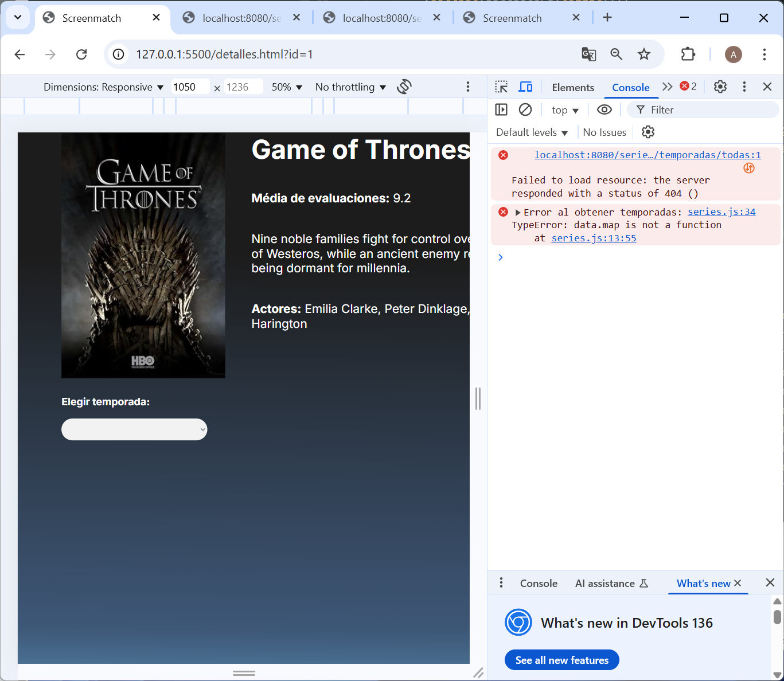The height and width of the screenshot is (681, 784).
Task: Open the translate page icon
Action: (x=589, y=54)
